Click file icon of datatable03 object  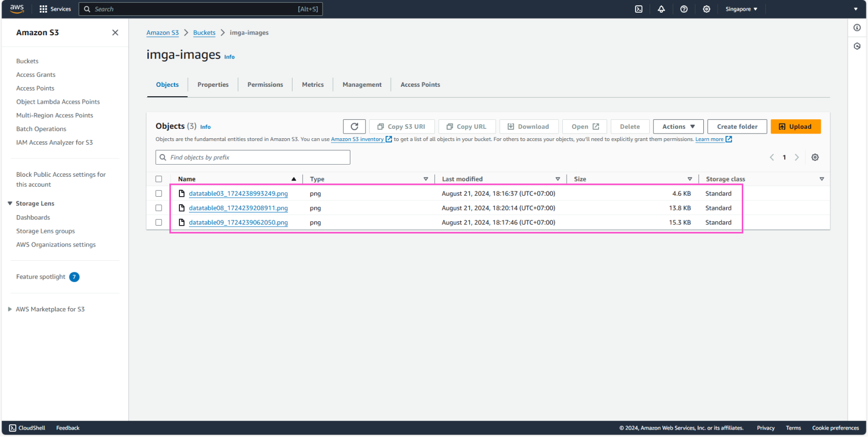point(181,194)
